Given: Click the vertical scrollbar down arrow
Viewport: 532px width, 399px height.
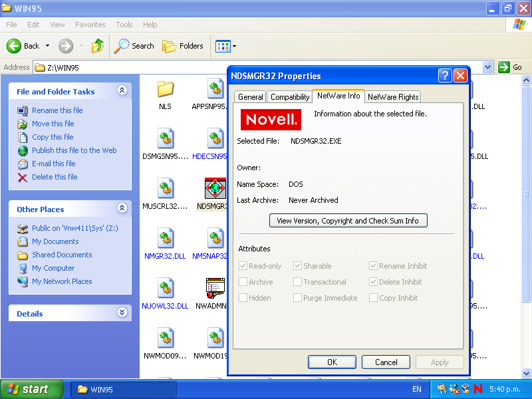Looking at the screenshot, I should click(x=526, y=373).
